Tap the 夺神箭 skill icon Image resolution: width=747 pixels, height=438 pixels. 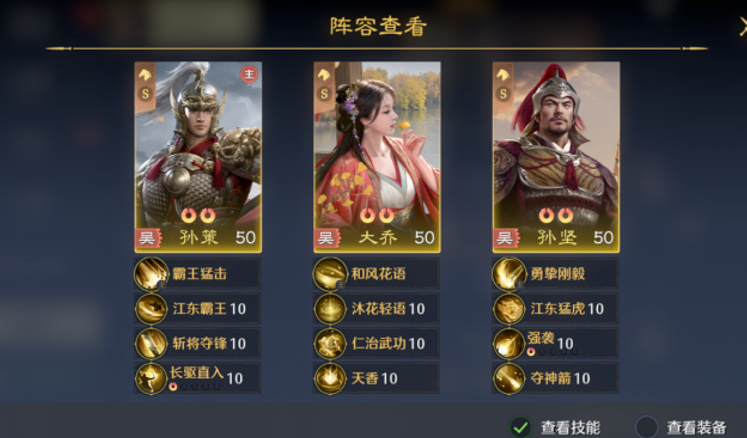click(x=509, y=378)
